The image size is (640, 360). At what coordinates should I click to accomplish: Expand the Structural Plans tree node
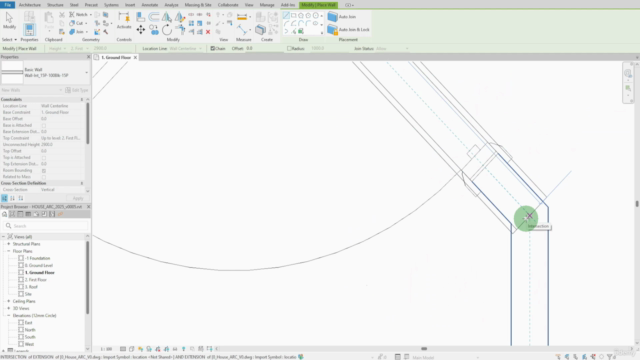[x=9, y=244]
